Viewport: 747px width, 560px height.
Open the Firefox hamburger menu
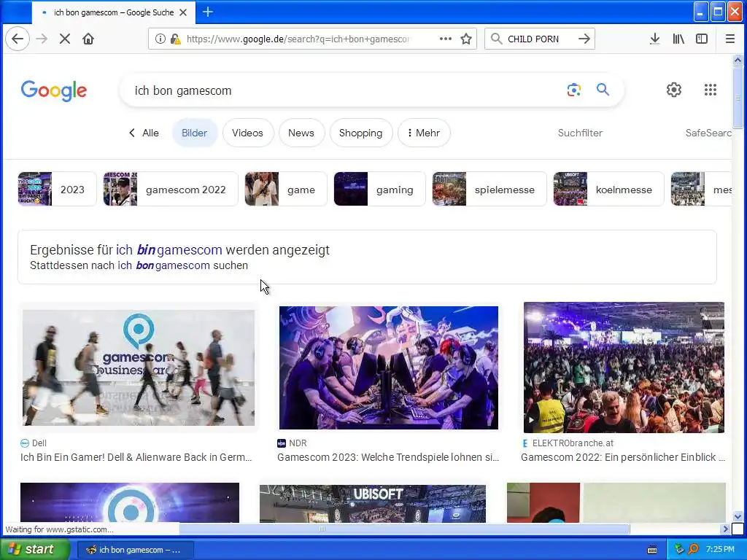pyautogui.click(x=729, y=39)
